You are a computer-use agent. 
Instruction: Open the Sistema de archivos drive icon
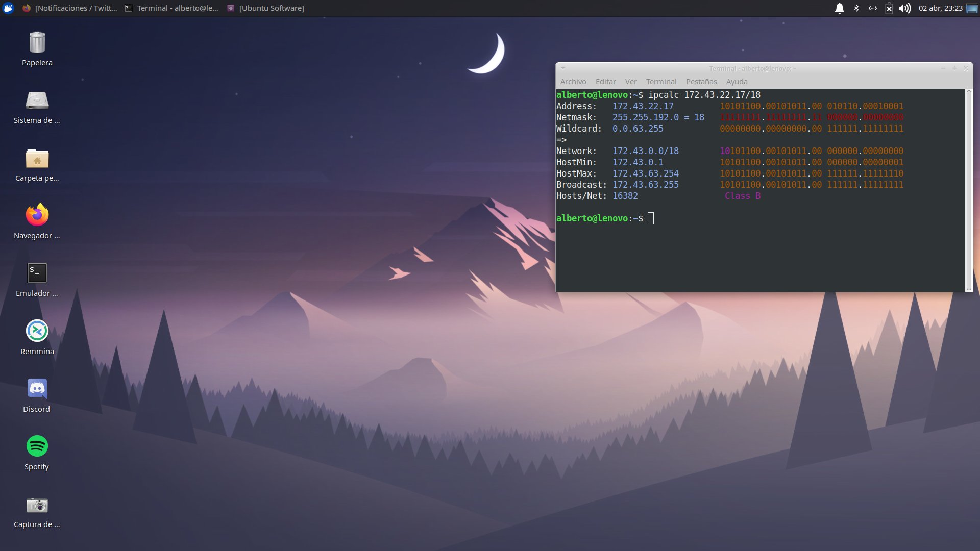[x=37, y=101]
